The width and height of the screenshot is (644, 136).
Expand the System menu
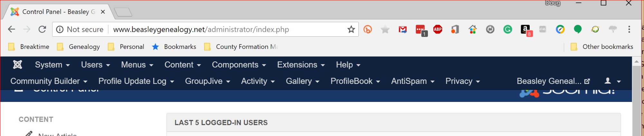pos(52,65)
